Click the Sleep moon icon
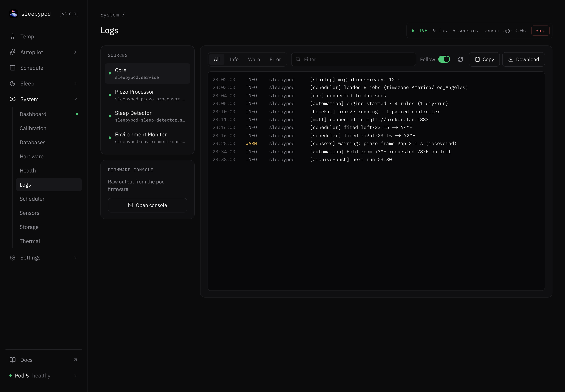This screenshot has width=565, height=392. tap(13, 83)
